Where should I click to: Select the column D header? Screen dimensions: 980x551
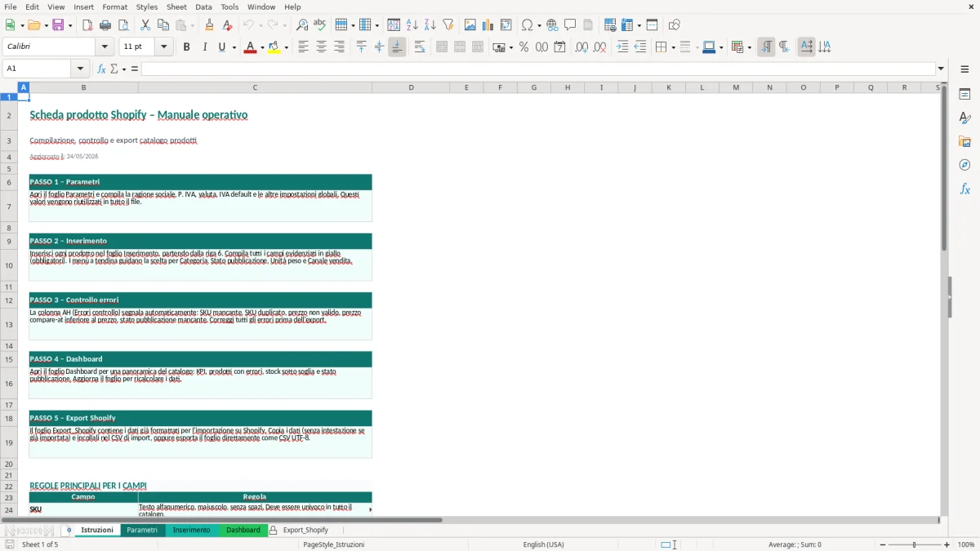(x=411, y=87)
